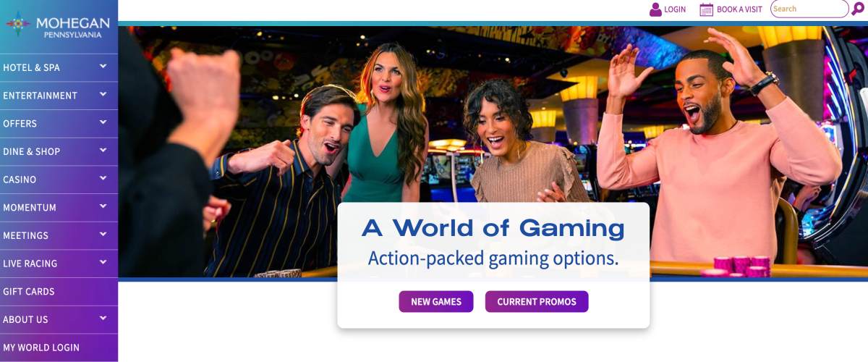Click the login person icon
This screenshot has width=868, height=362.
[655, 9]
